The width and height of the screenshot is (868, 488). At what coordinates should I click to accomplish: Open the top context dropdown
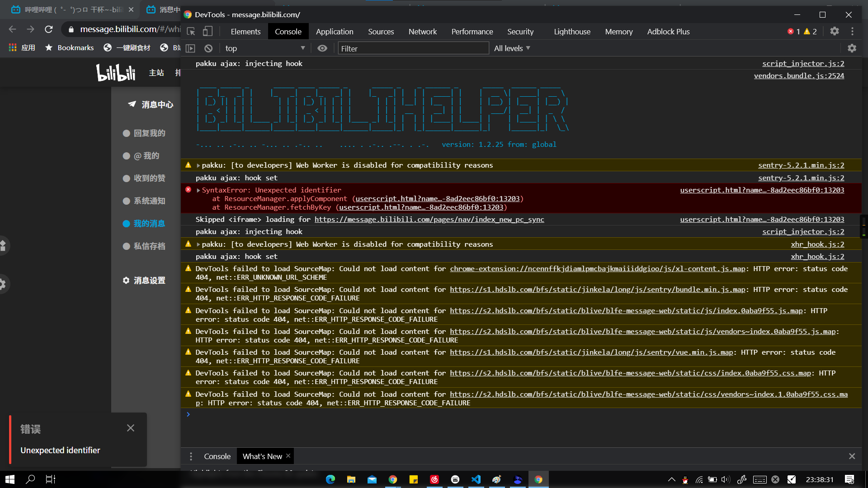coord(264,48)
